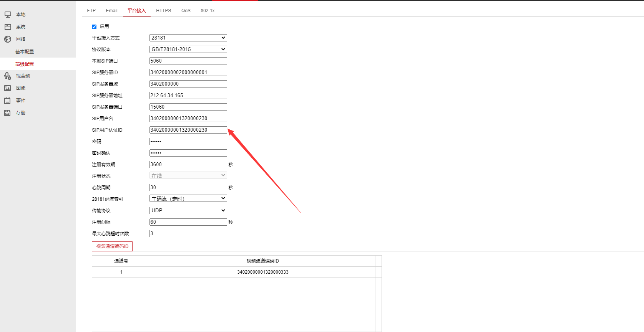This screenshot has width=644, height=332.
Task: Click the 系统 window icon in sidebar
Action: 8,27
